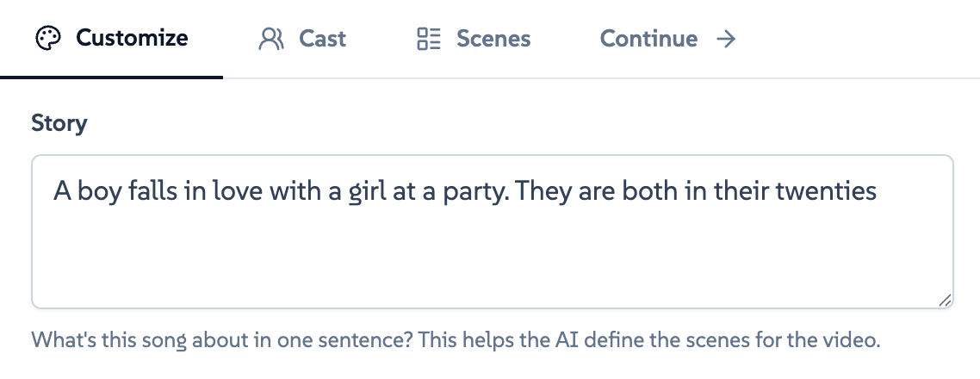Click the Story field label
This screenshot has width=980, height=379.
click(59, 123)
